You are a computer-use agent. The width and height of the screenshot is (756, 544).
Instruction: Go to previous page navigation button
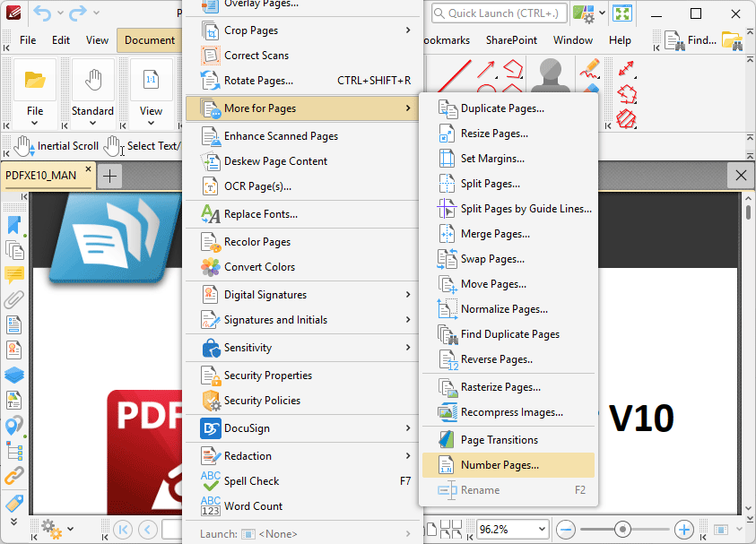coord(148,530)
